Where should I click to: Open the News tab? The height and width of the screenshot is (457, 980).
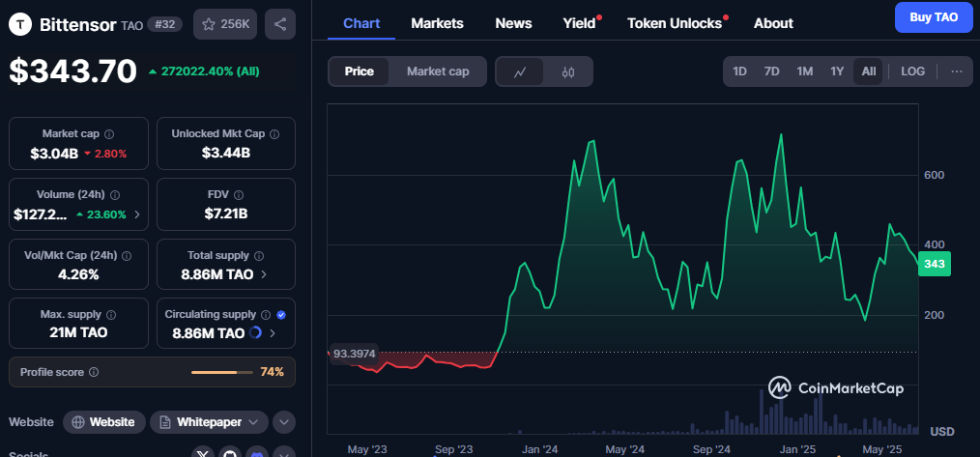(513, 23)
